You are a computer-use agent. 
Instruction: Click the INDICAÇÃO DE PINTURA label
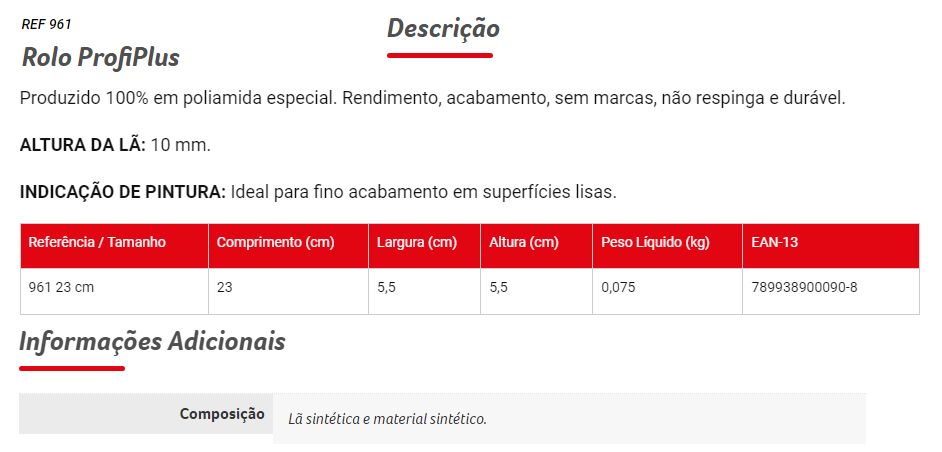click(x=123, y=191)
